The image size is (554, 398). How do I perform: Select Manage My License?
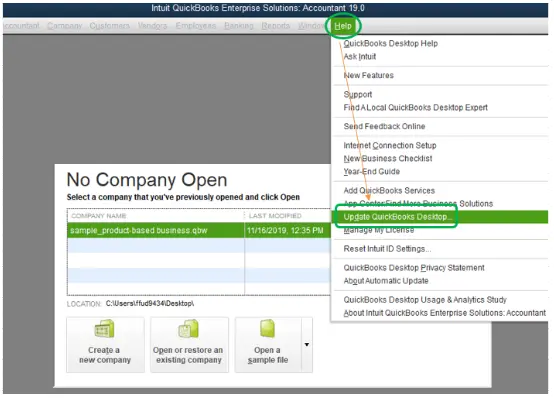pos(378,230)
